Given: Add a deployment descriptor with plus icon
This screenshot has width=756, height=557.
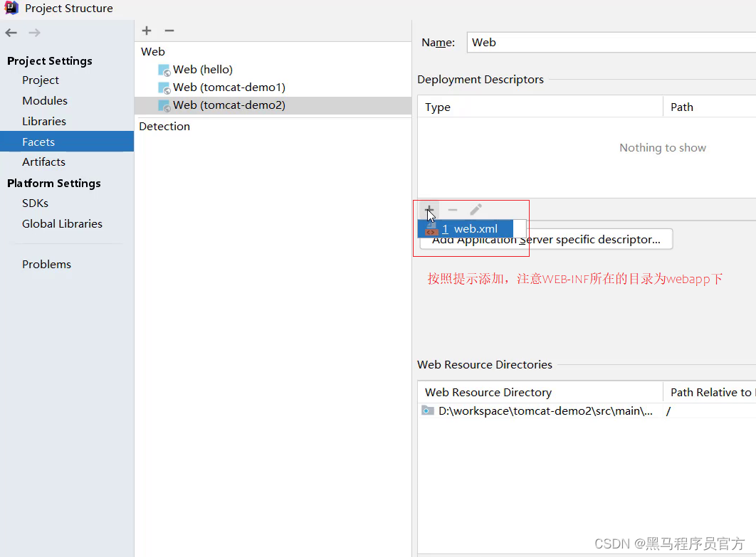Looking at the screenshot, I should pyautogui.click(x=429, y=210).
